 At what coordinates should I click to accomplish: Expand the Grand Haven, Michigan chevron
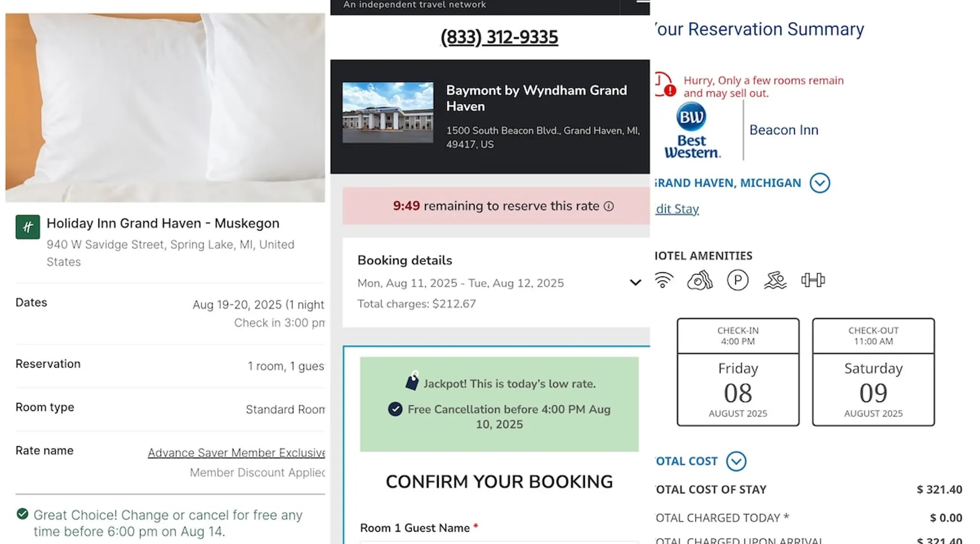[x=819, y=183]
